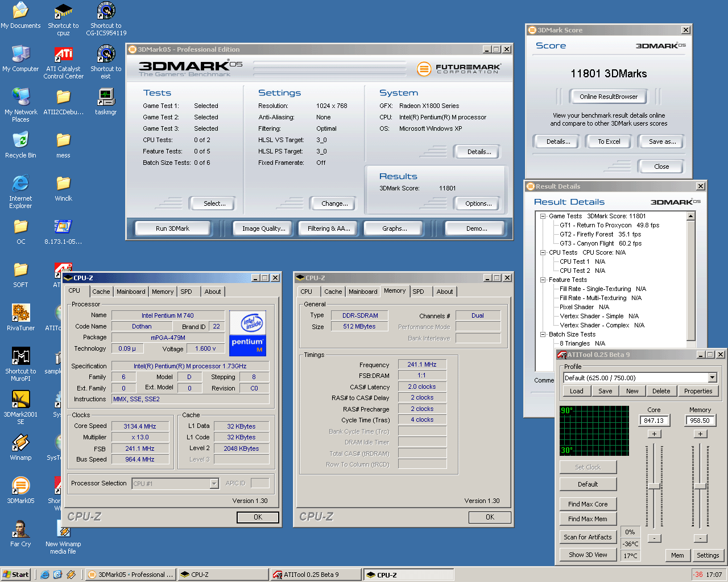Launch the 3DMark05 desktop icon
The image size is (728, 582).
pyautogui.click(x=20, y=490)
